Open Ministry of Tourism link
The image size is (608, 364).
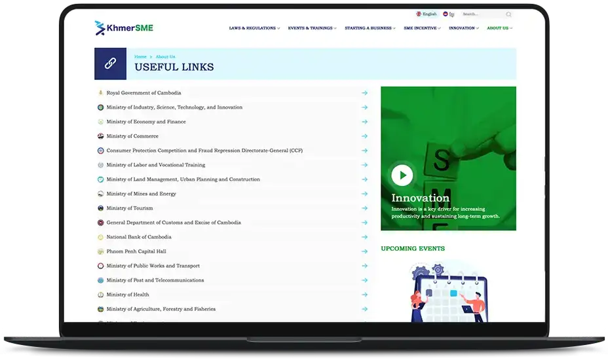[130, 208]
